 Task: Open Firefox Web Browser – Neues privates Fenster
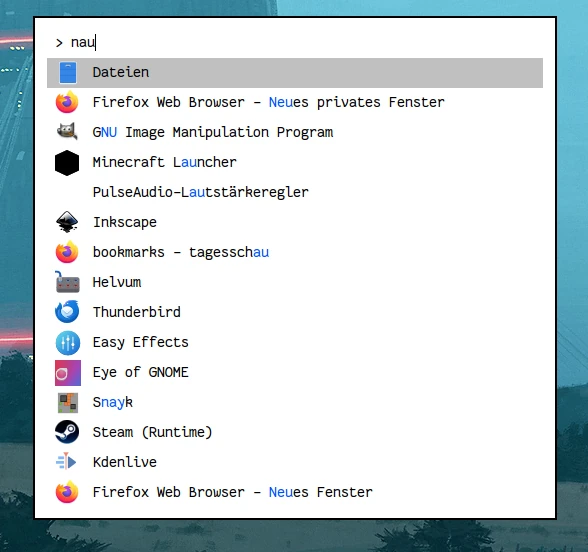pos(295,102)
